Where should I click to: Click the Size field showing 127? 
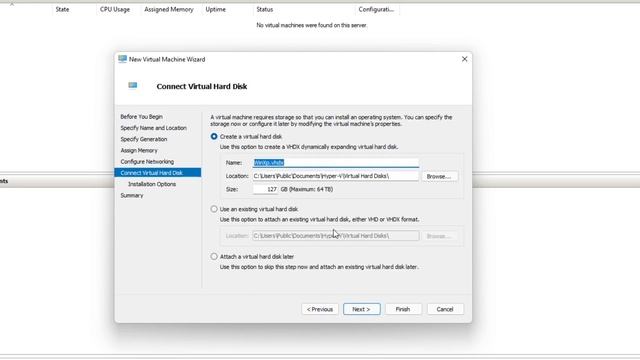click(265, 189)
